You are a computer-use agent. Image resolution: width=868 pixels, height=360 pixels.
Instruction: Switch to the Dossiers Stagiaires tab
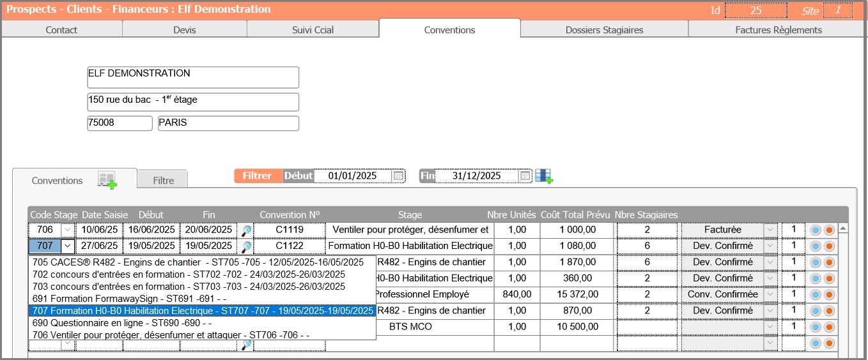click(x=604, y=30)
